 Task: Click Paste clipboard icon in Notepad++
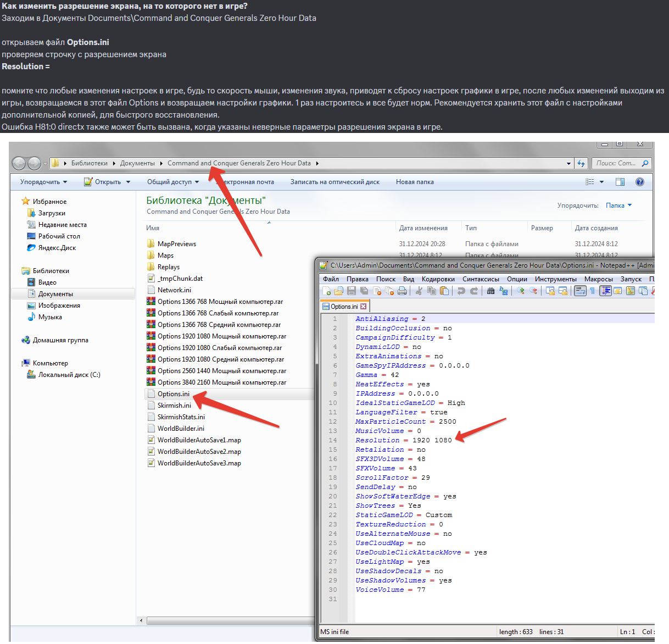pos(444,291)
